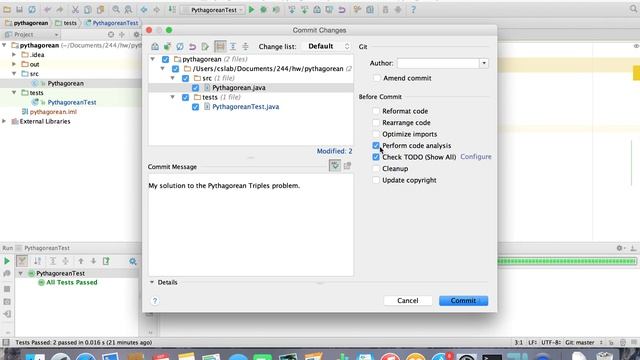Uncheck the PythagoreanTest.java checkbox
This screenshot has height=360, width=640.
[x=196, y=107]
